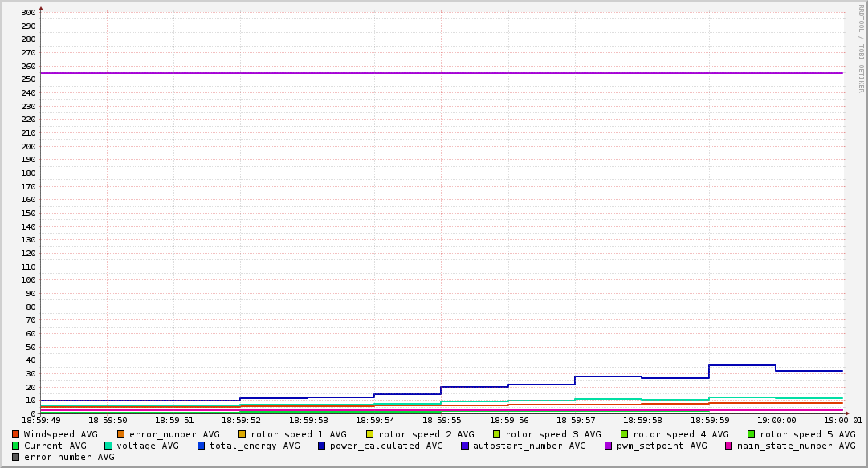Click the 18:59:55 time axis label

pos(441,420)
